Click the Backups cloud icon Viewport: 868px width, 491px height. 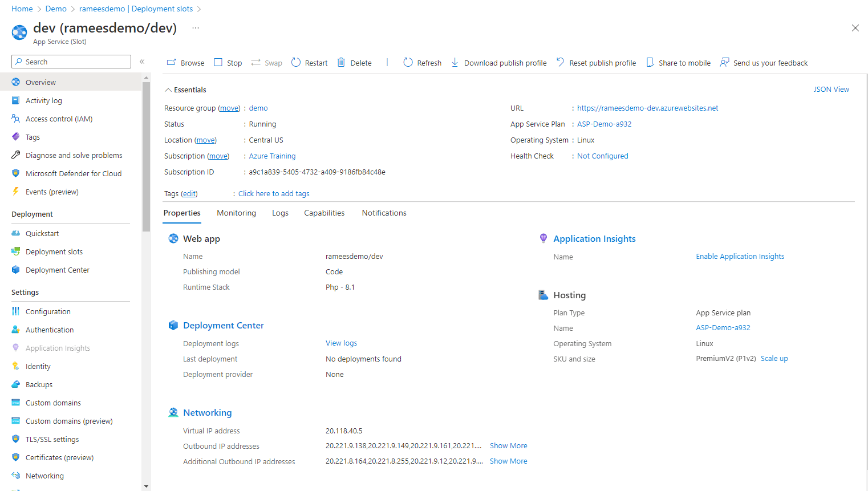click(x=16, y=384)
